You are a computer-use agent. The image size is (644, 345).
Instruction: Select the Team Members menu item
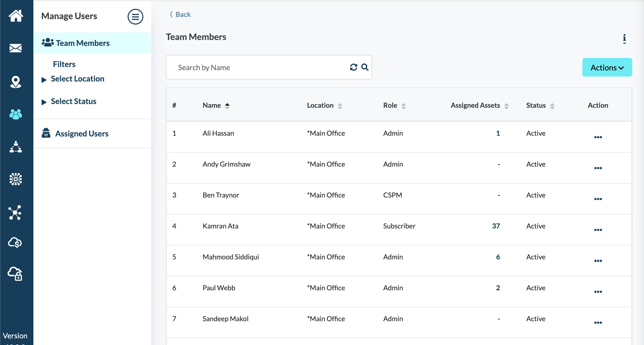(83, 43)
